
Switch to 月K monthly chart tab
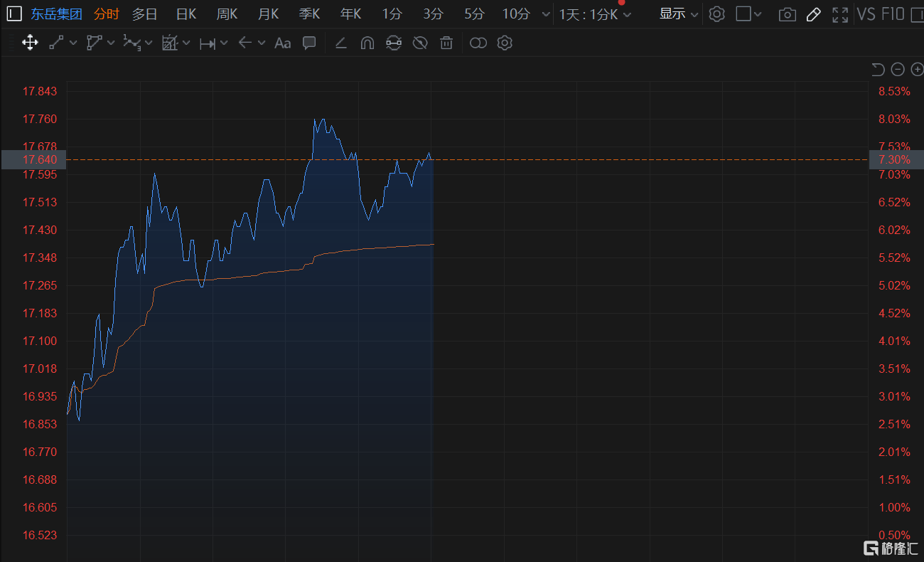[x=269, y=14]
